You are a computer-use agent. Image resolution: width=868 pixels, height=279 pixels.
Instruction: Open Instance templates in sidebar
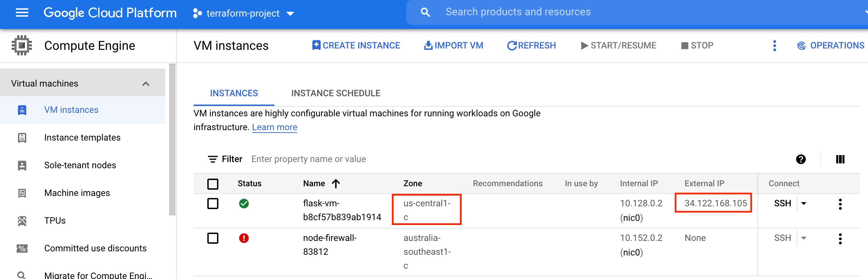pyautogui.click(x=83, y=137)
